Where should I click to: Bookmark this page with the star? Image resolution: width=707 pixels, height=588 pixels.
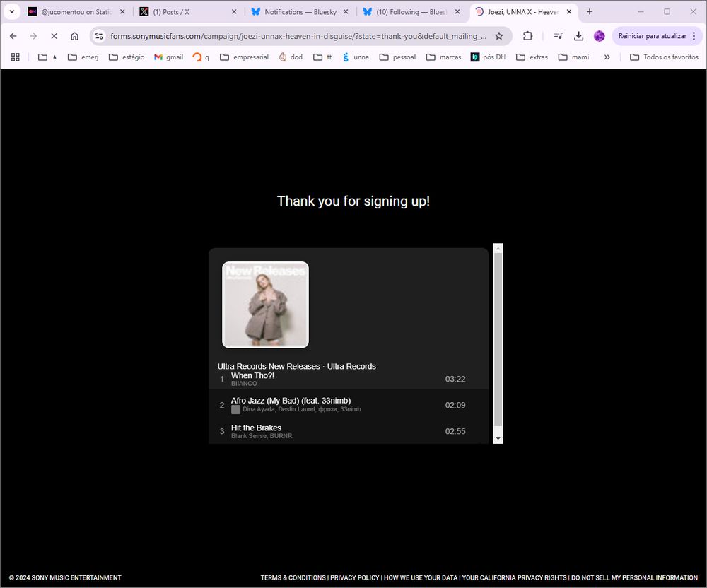tap(498, 36)
